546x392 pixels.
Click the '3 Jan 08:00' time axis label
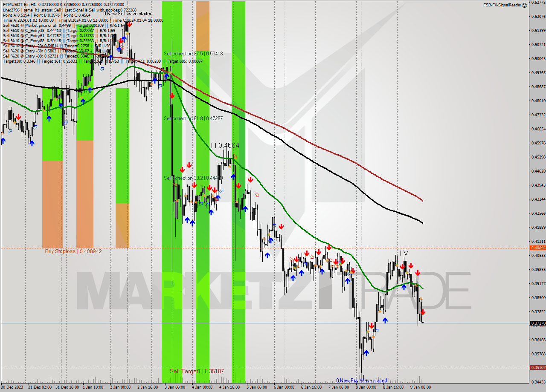click(x=174, y=387)
